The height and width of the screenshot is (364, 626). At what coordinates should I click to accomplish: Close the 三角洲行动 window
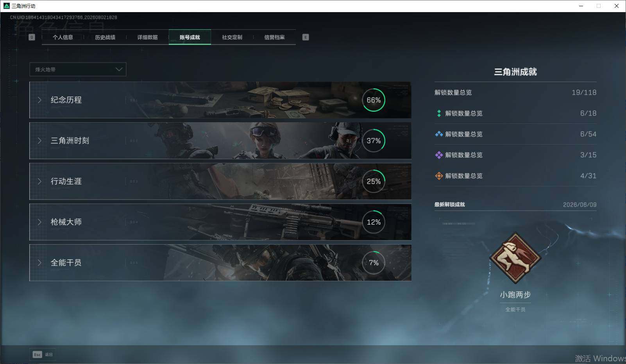click(x=617, y=6)
